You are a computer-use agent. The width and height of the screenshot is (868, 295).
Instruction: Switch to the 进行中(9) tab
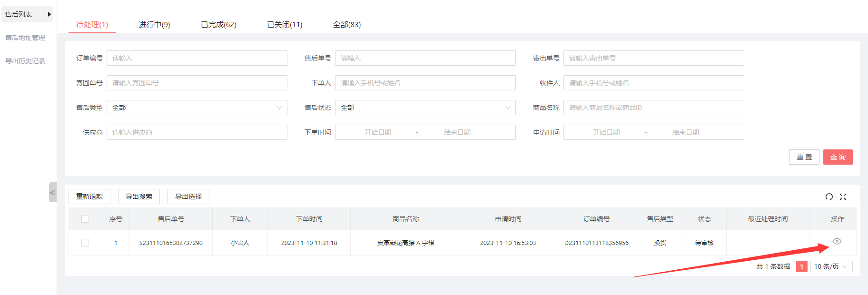tap(154, 25)
